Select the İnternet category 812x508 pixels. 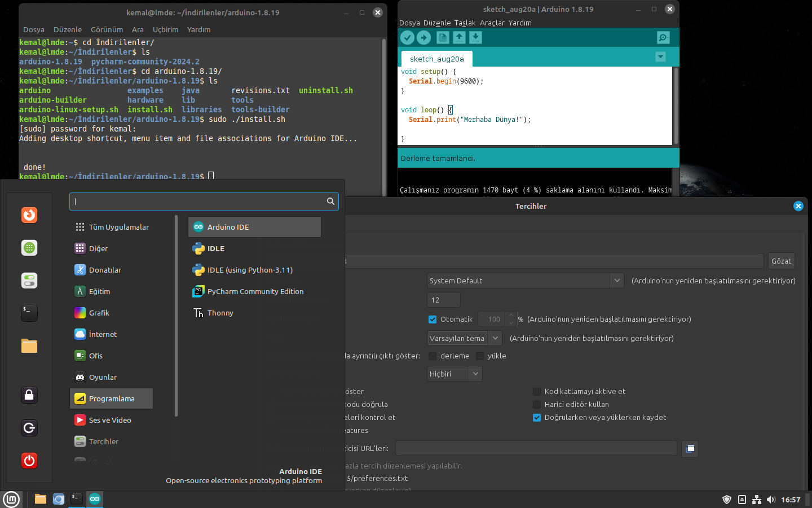pyautogui.click(x=111, y=334)
